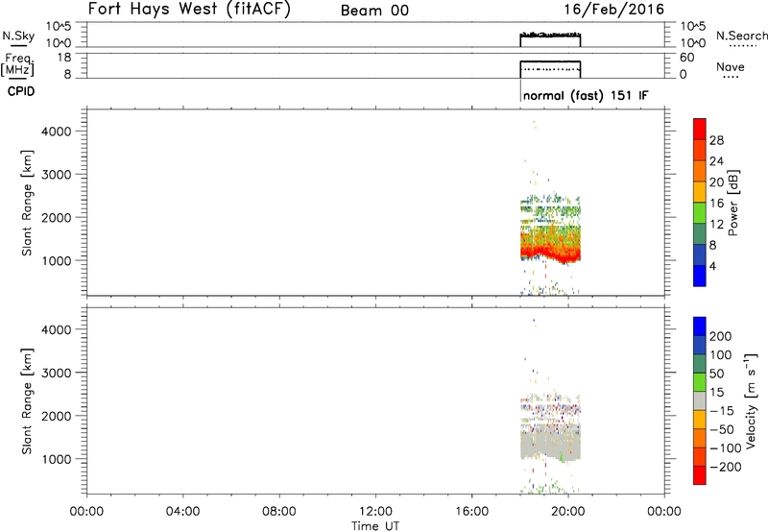
Task: Click the gray velocity backscatter band near 1000 km
Action: (550, 444)
